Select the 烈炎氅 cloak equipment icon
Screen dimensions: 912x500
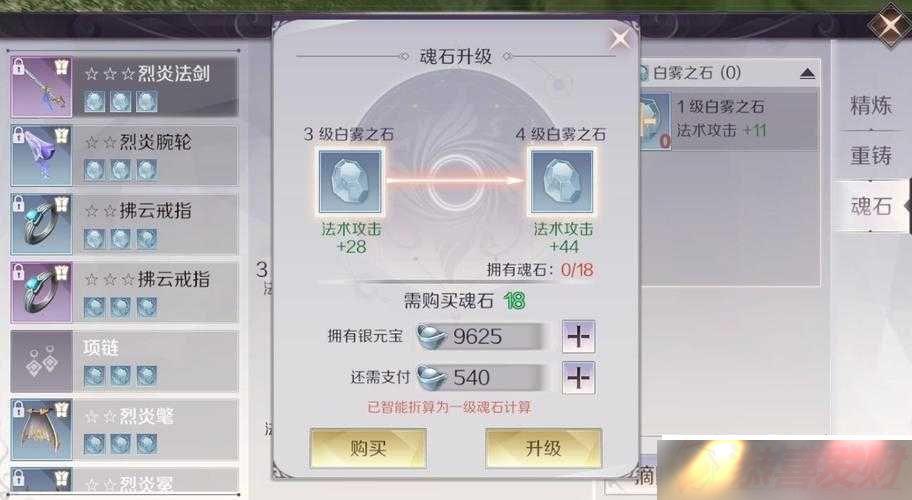point(41,430)
